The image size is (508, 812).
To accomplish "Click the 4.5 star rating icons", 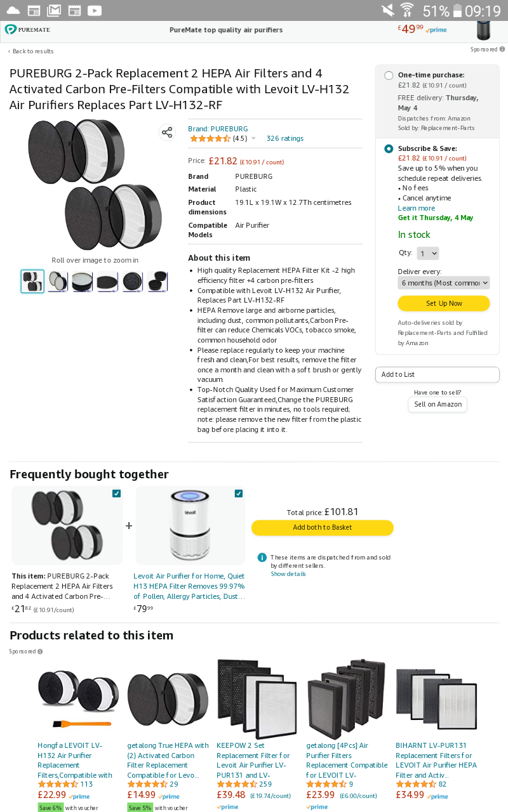I will [x=210, y=138].
